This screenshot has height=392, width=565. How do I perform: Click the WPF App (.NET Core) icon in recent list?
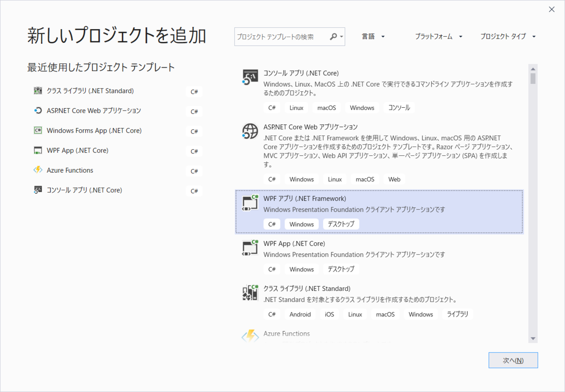coord(38,151)
